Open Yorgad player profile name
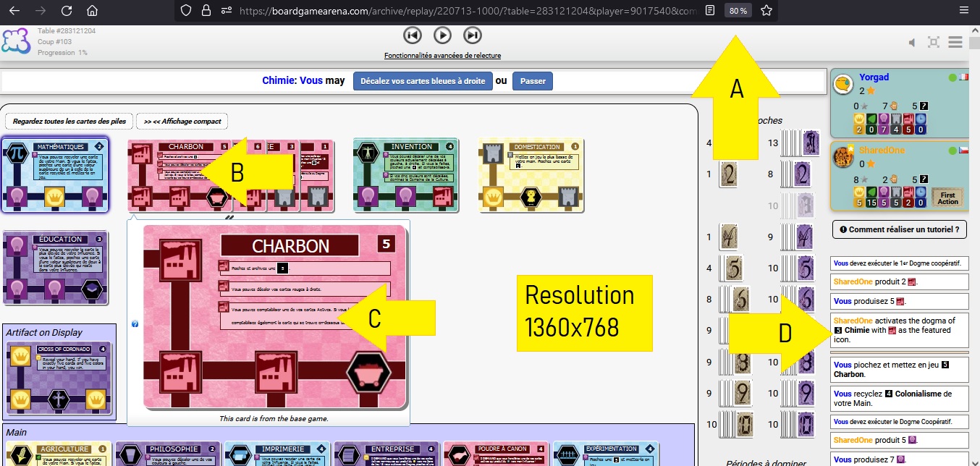The height and width of the screenshot is (466, 980). pyautogui.click(x=874, y=77)
